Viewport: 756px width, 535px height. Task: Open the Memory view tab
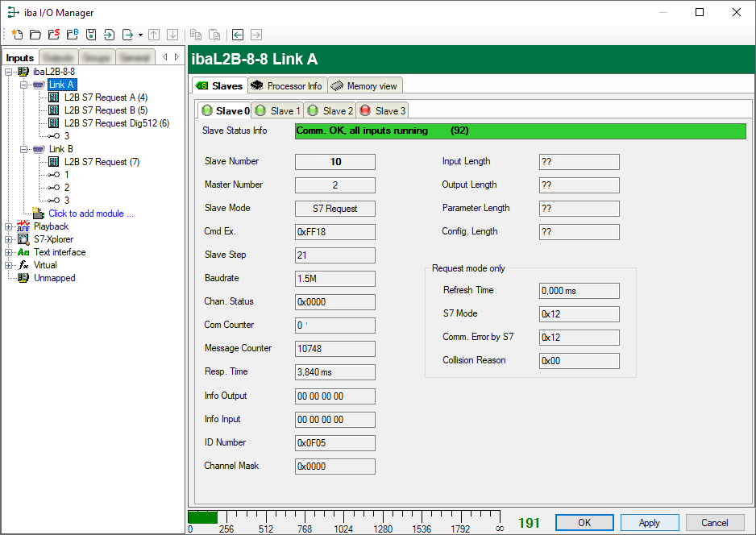(x=363, y=86)
